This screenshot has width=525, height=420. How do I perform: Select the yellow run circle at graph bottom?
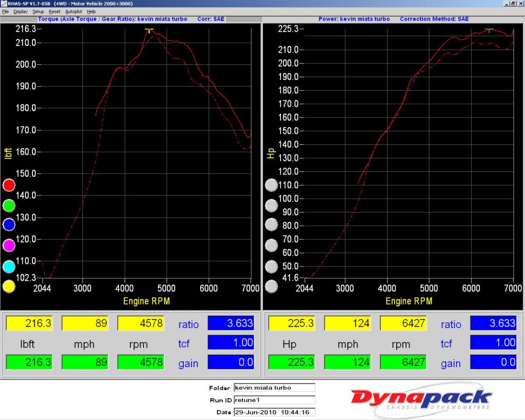9,287
